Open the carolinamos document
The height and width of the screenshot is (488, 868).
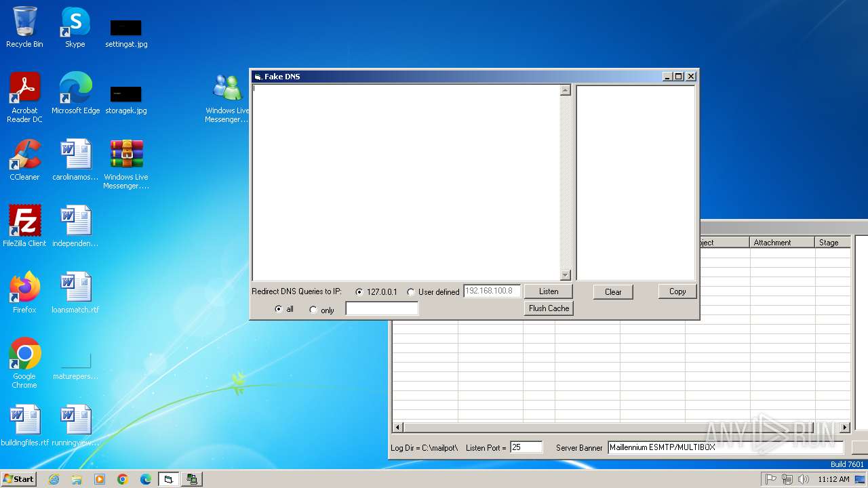[x=75, y=160]
